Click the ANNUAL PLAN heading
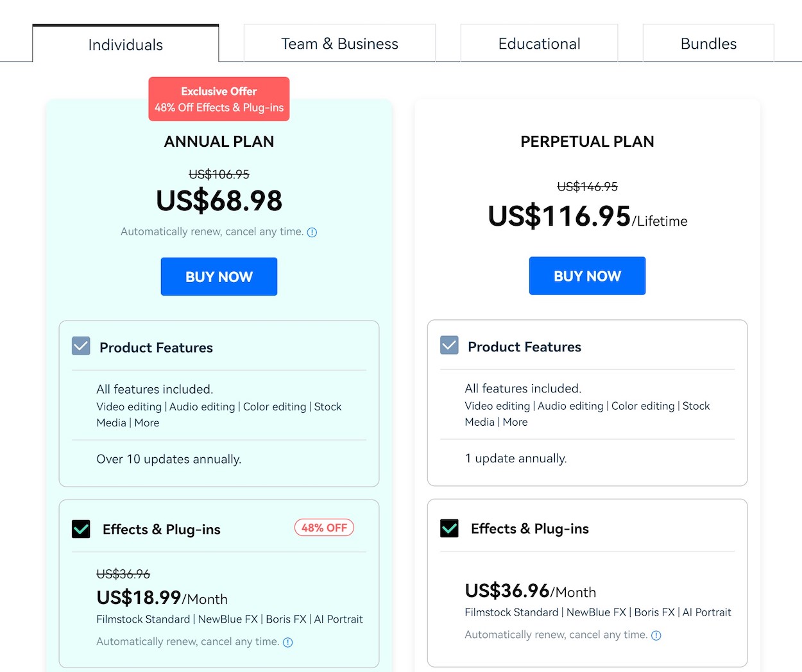This screenshot has width=802, height=672. pos(219,142)
